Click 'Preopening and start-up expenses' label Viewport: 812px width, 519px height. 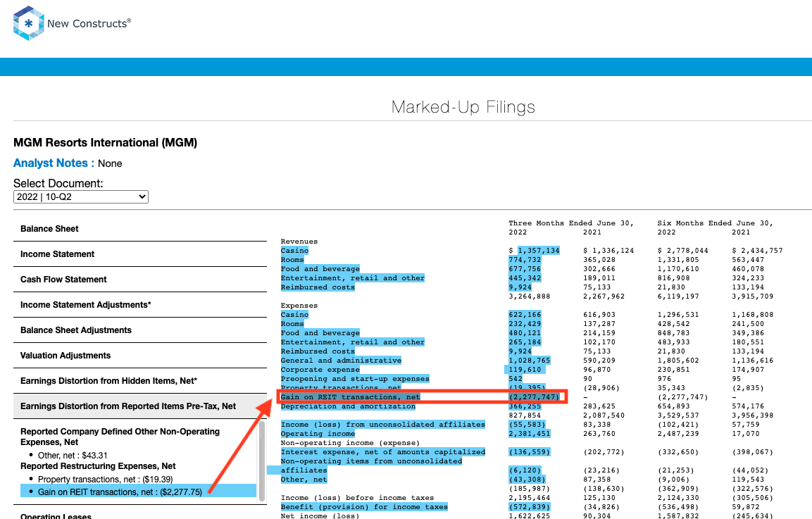tap(355, 379)
